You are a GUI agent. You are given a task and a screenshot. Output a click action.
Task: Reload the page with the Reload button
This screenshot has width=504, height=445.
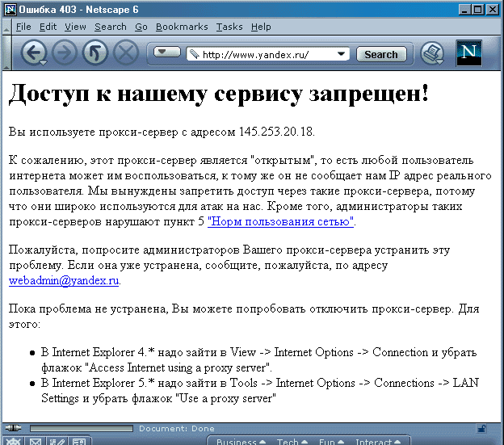[x=94, y=52]
